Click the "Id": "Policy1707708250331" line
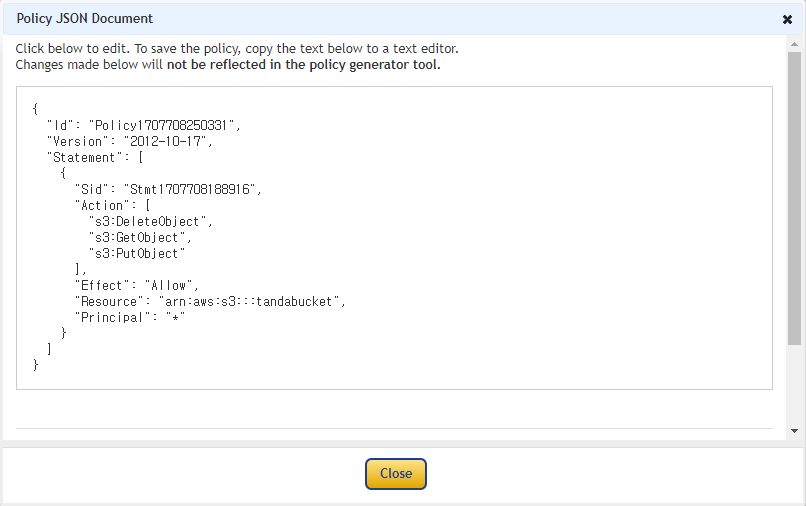806x506 pixels. (x=144, y=125)
